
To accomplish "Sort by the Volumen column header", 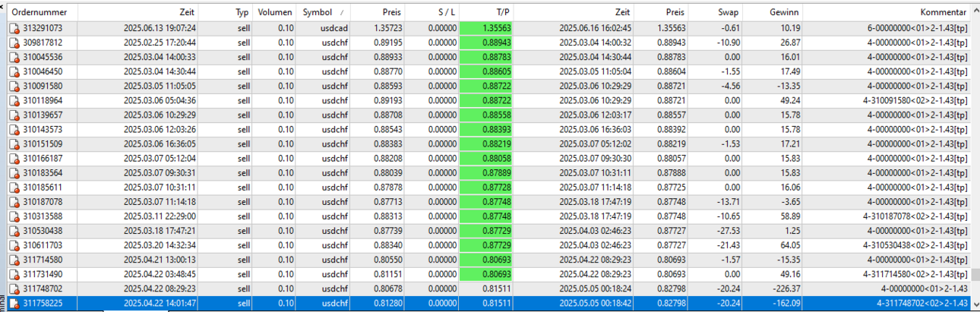I will (x=275, y=13).
